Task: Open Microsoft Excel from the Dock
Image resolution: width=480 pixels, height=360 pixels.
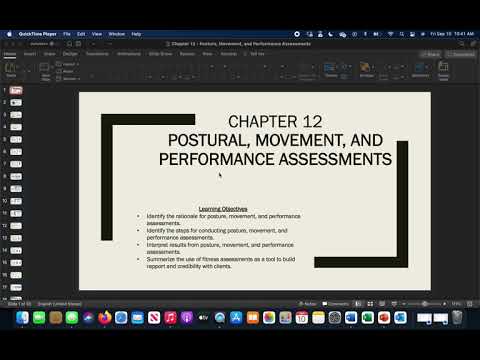Action: (x=367, y=318)
